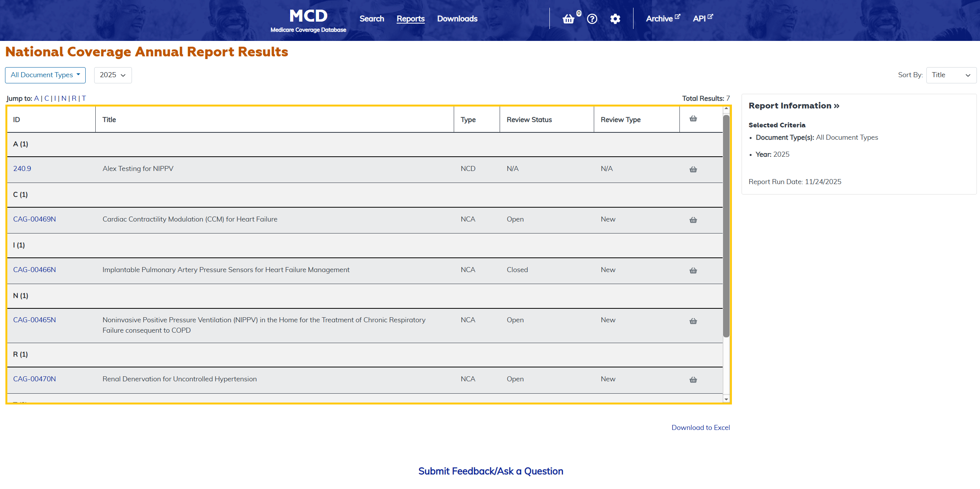Add Alex Testing for NIPPV to basket
This screenshot has height=489, width=980.
tap(693, 169)
